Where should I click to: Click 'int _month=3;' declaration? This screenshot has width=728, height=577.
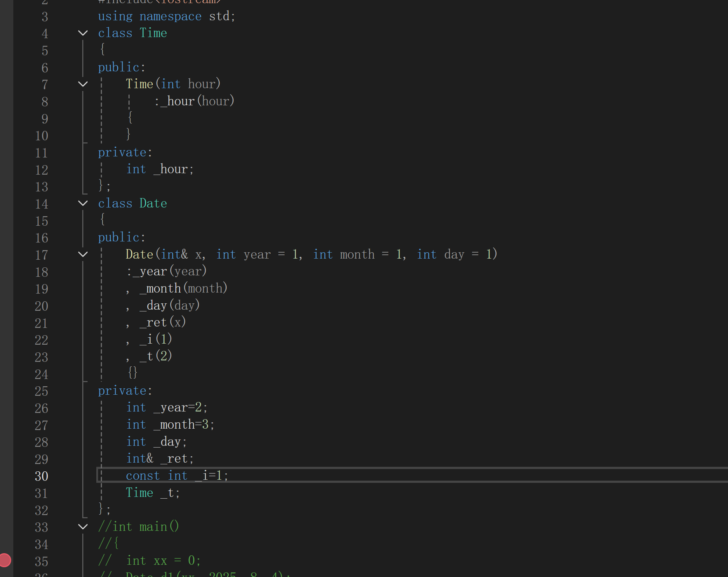click(x=171, y=425)
